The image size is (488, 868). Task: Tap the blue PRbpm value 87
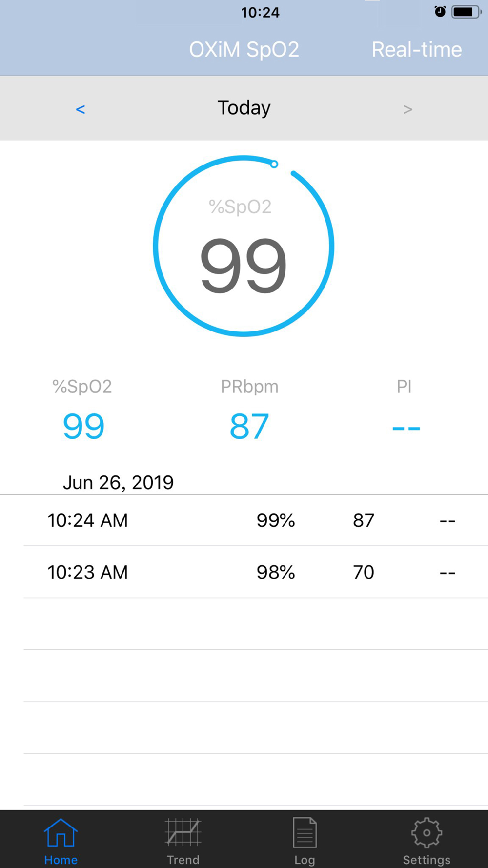[249, 426]
